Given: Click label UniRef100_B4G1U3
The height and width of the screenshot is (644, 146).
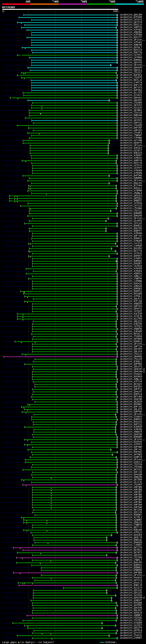Looking at the screenshot, I should pos(131,422).
